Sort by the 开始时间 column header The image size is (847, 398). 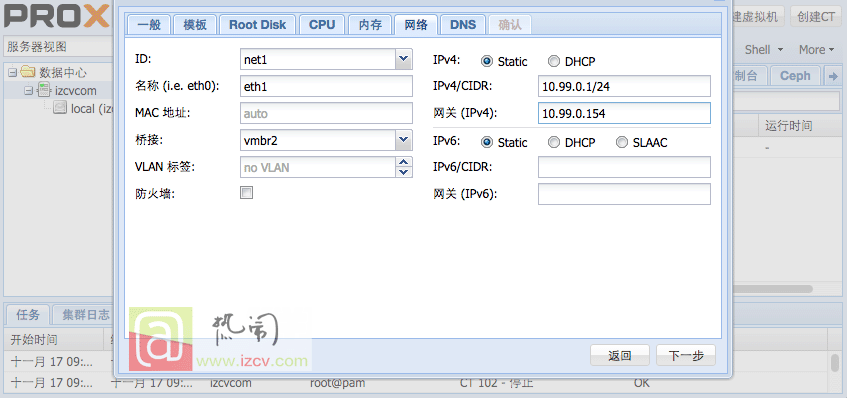click(53, 340)
